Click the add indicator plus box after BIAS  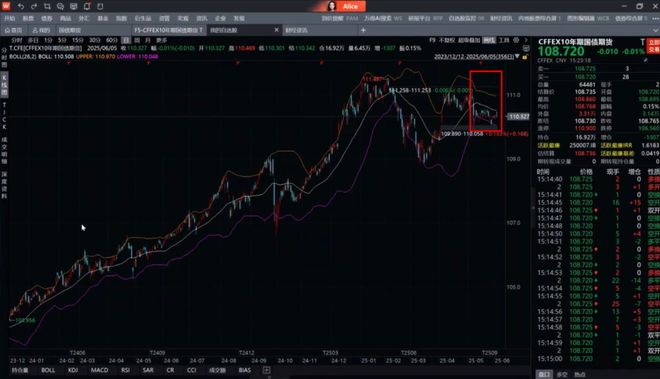click(x=266, y=370)
